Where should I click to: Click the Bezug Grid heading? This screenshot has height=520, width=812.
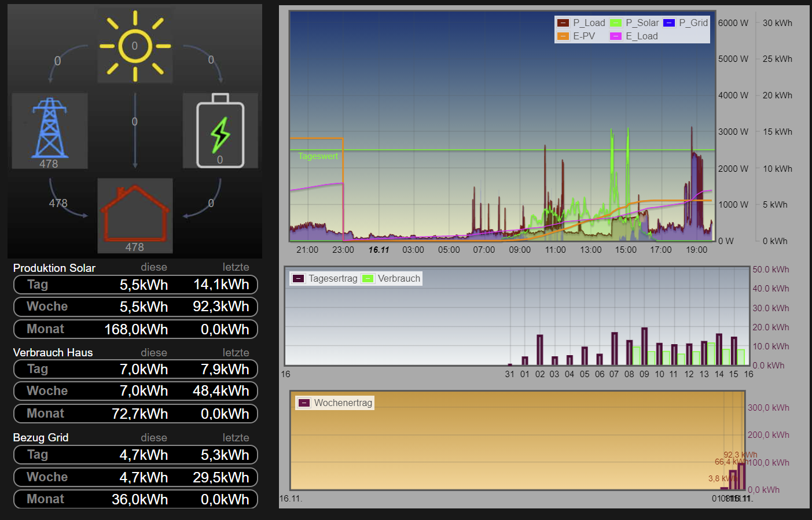41,437
